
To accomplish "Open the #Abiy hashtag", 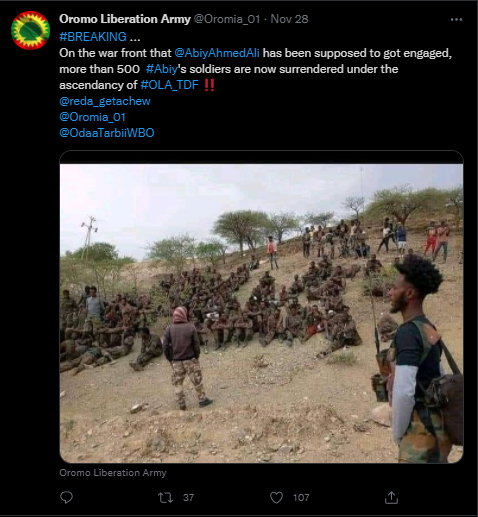I will 162,69.
